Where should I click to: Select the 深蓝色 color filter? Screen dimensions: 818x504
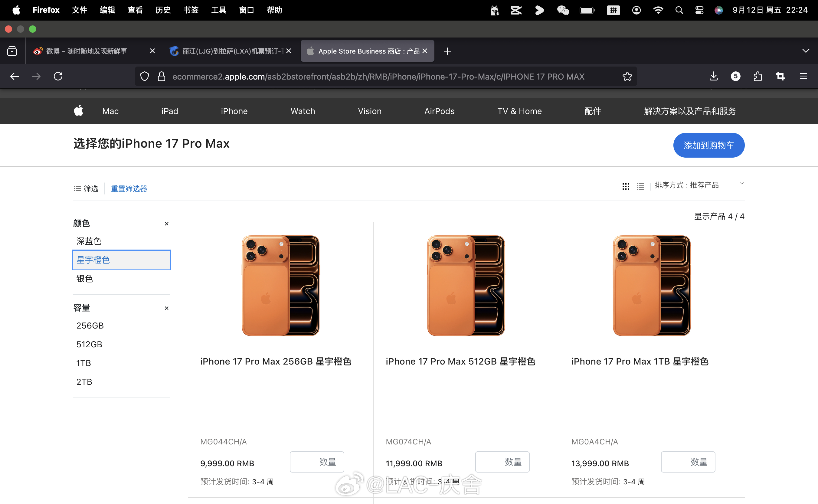click(x=89, y=241)
